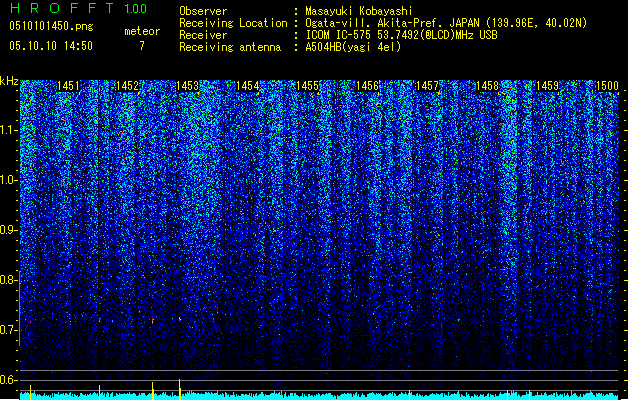Click the 1458 time label
Viewport: 629px width, 400px height.
click(x=487, y=86)
